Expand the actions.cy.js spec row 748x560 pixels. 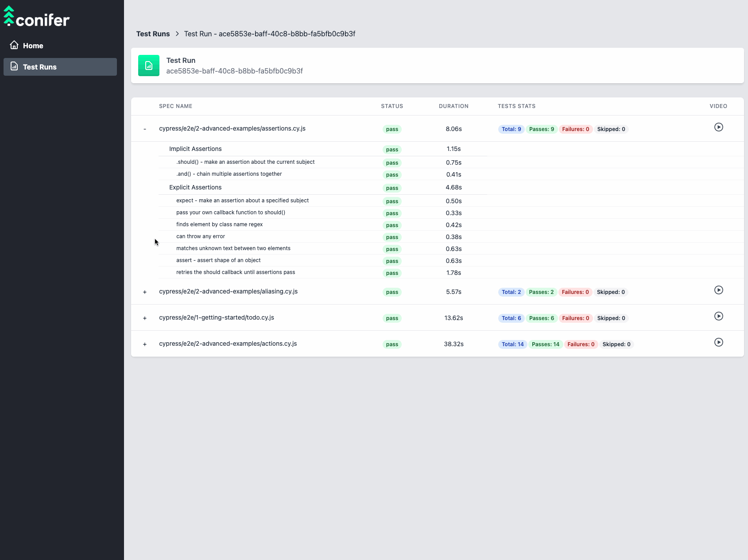(x=145, y=344)
